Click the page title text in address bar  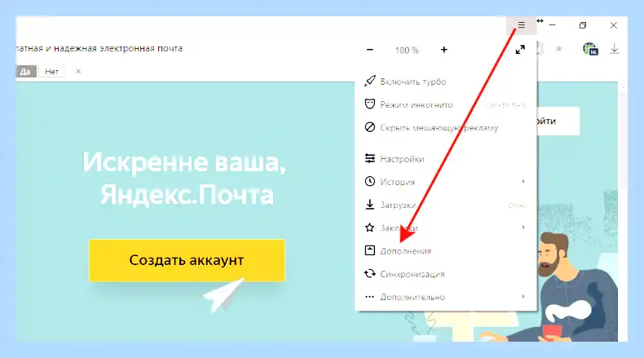click(x=99, y=48)
